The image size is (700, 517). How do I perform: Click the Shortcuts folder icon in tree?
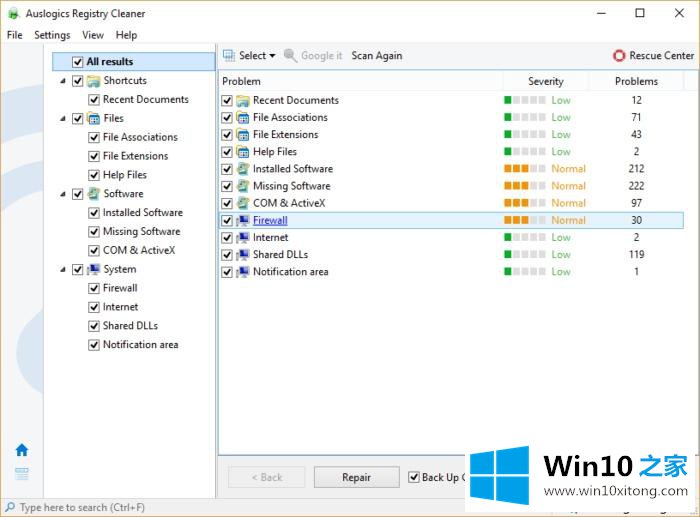(94, 81)
